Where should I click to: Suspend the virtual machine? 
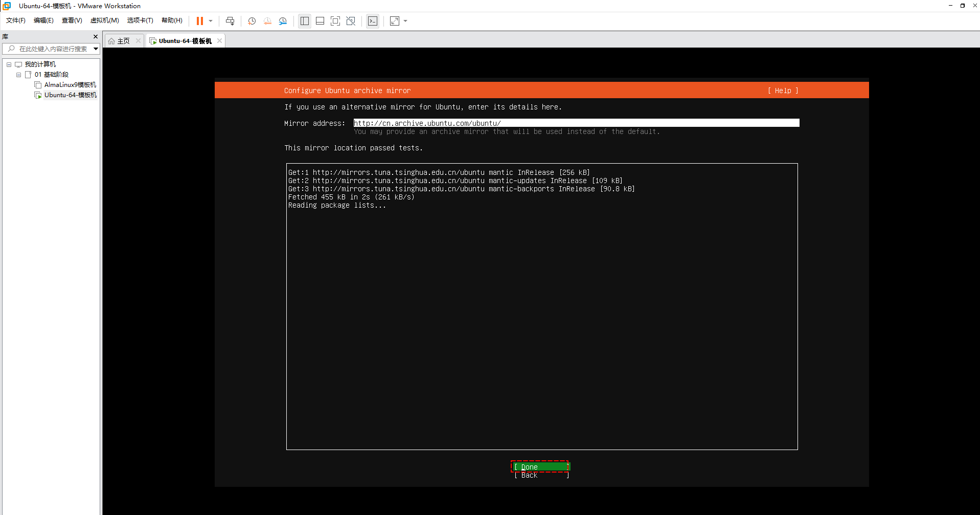(x=199, y=21)
